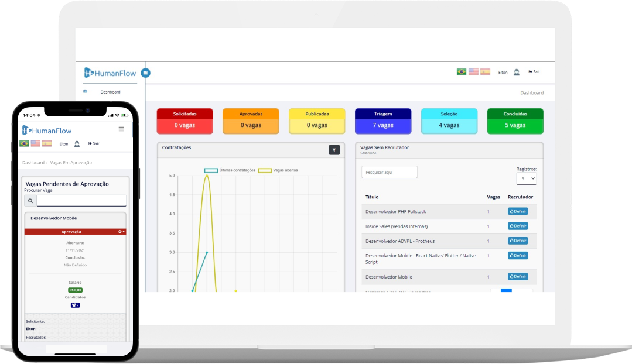Click the Desenvolvedor ADVPL - Protheus title
The image size is (632, 364).
click(400, 241)
